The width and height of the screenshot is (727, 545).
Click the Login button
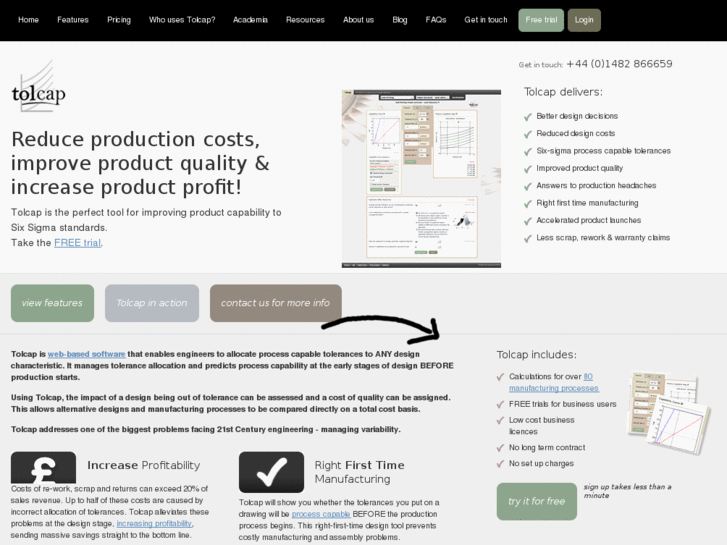tap(584, 20)
